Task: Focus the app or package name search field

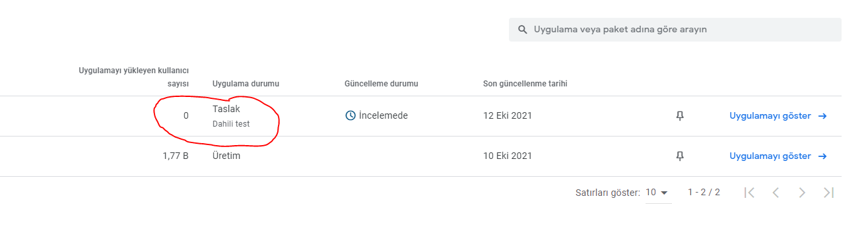Action: (x=675, y=30)
